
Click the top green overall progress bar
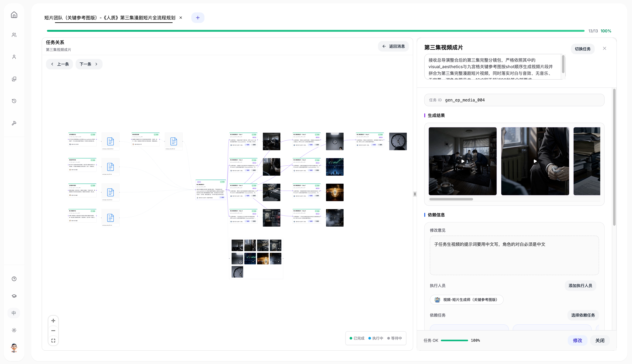coord(316,31)
